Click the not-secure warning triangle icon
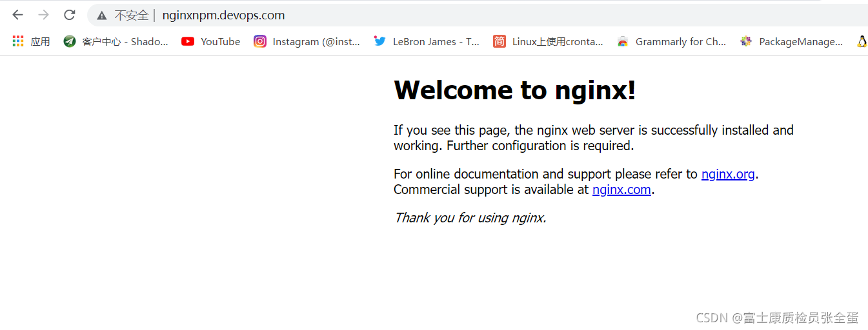868x330 pixels. click(x=102, y=15)
